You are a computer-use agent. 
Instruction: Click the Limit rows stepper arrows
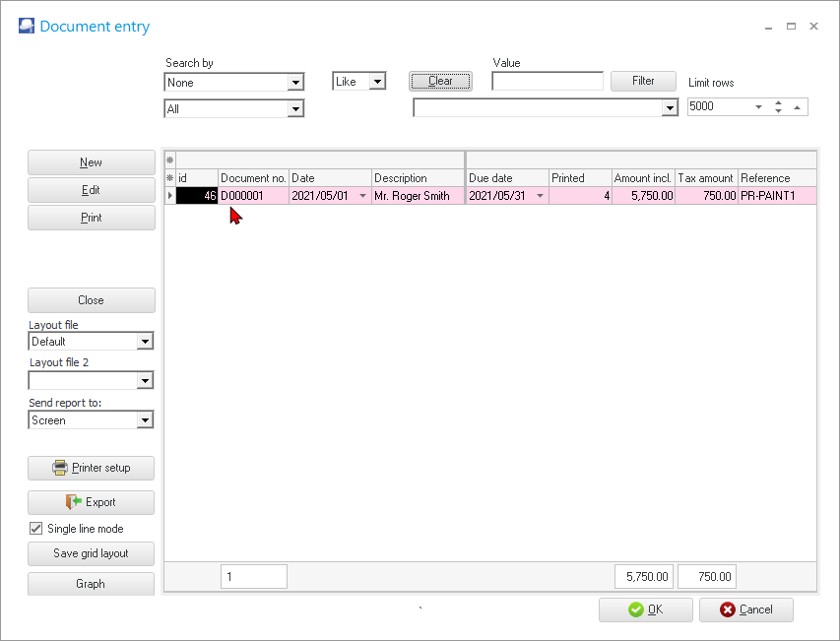click(x=778, y=106)
